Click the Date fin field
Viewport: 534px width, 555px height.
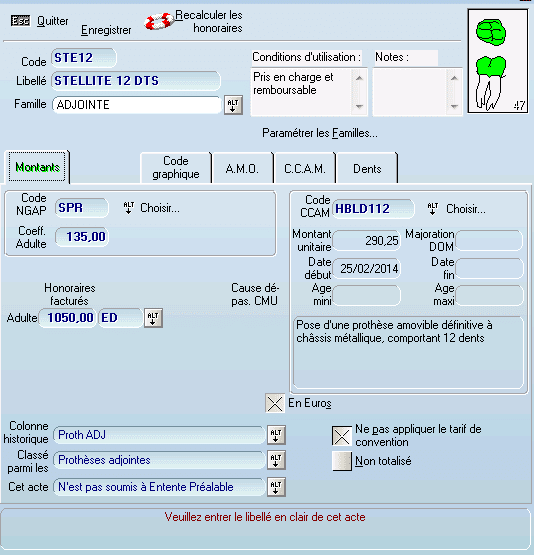coord(489,269)
